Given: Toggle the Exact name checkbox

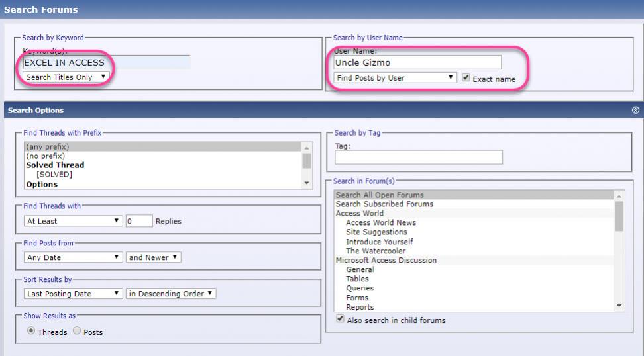Looking at the screenshot, I should pos(466,78).
